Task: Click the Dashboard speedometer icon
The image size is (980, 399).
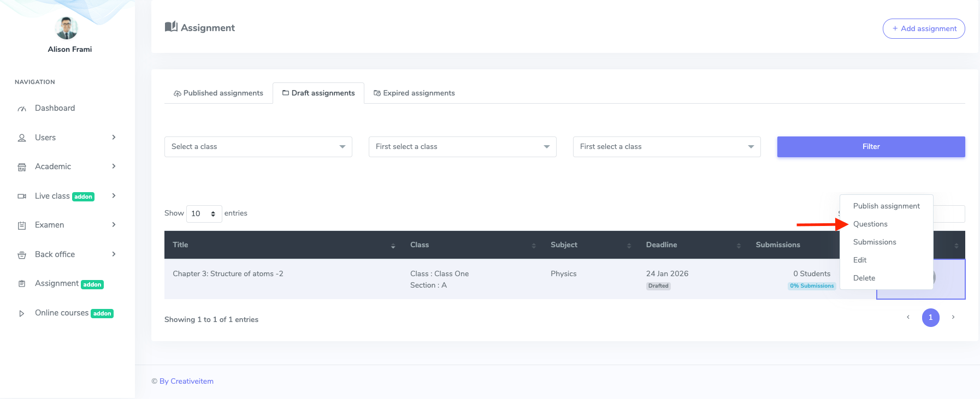Action: point(22,109)
